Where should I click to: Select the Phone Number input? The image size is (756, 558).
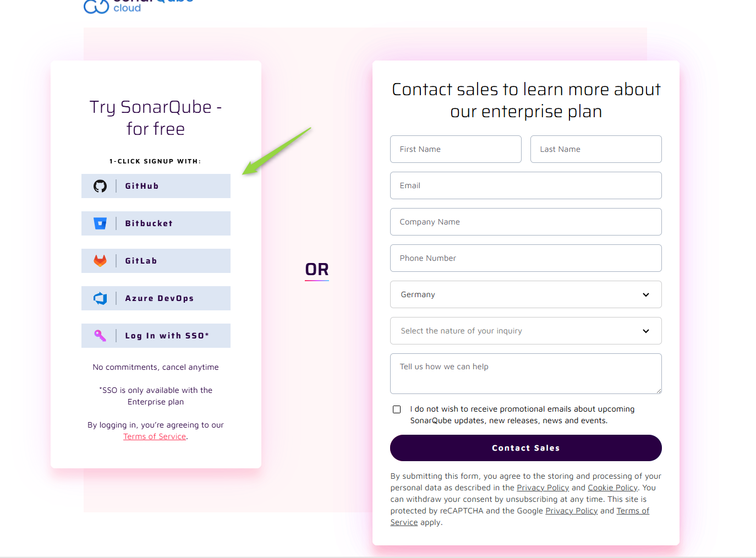pos(526,258)
